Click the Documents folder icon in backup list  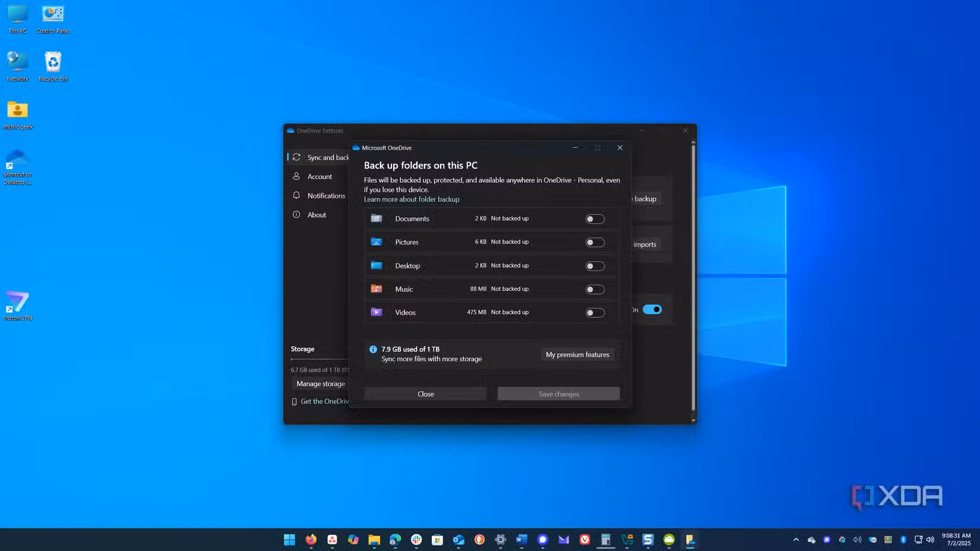[x=377, y=218]
